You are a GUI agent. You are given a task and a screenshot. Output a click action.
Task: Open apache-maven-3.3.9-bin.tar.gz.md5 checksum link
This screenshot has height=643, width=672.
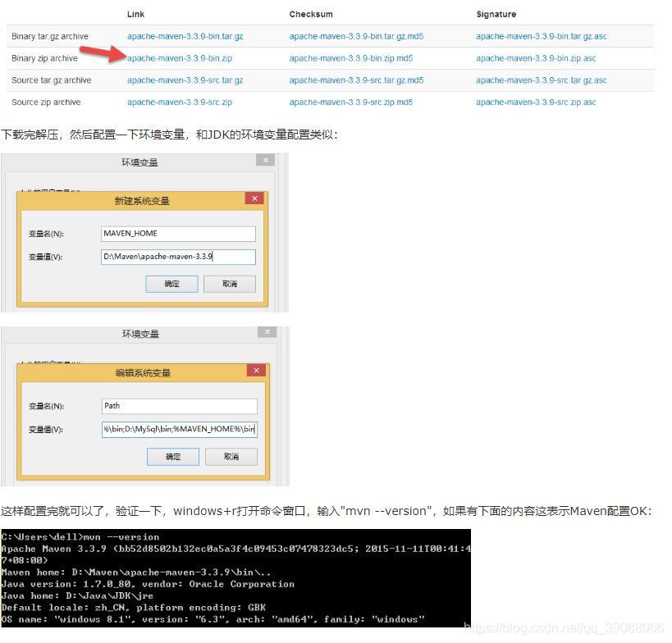point(356,36)
